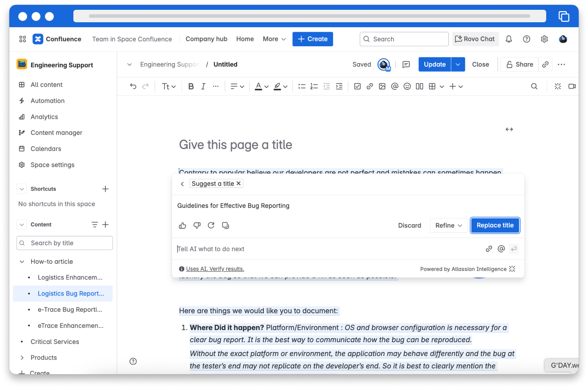Screen dimensions: 588x388
Task: Open the Update button dropdown arrow
Action: tap(458, 65)
